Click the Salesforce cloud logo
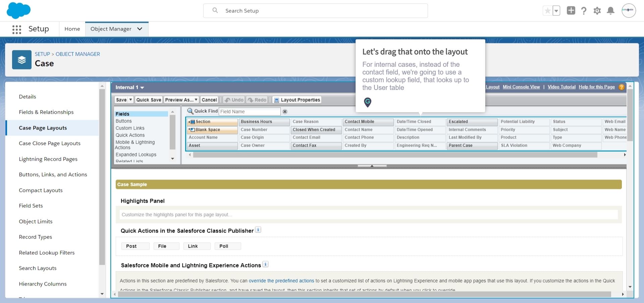 coord(18,10)
